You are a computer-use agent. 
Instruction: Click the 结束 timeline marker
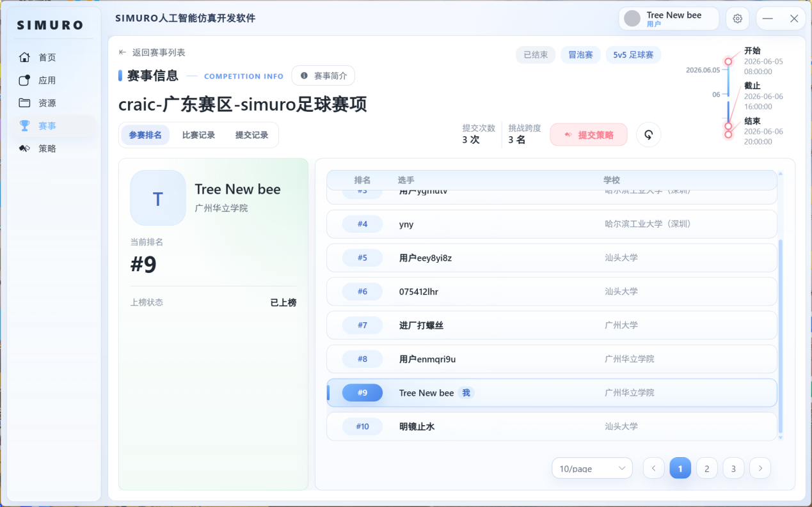[x=728, y=134]
